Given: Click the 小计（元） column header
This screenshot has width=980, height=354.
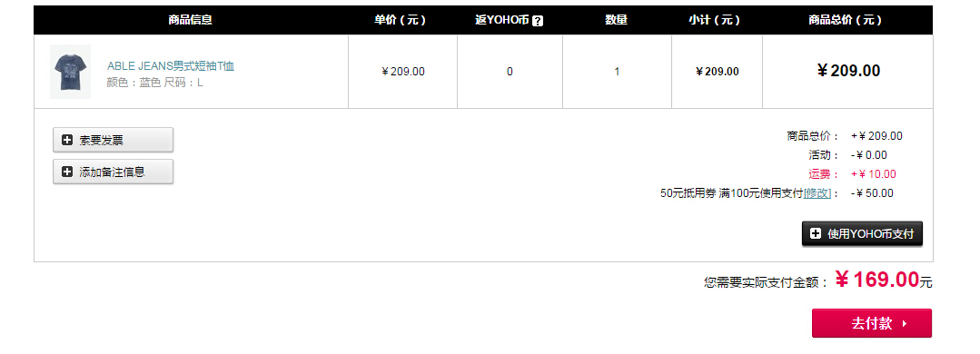Looking at the screenshot, I should pyautogui.click(x=715, y=20).
